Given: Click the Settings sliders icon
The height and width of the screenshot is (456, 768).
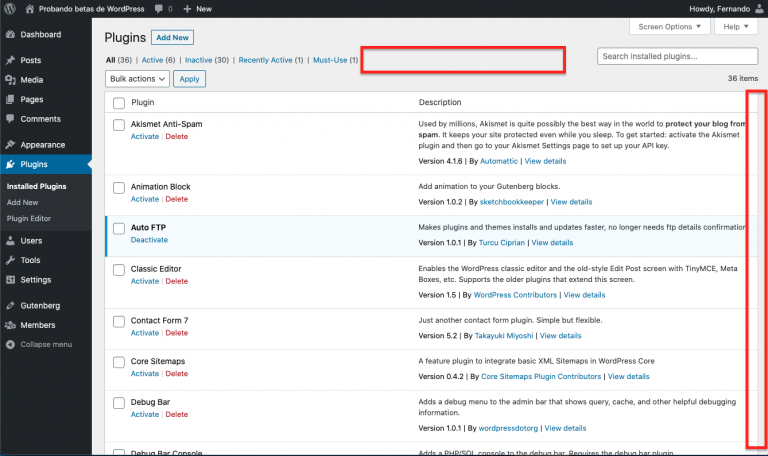Looking at the screenshot, I should (10, 280).
